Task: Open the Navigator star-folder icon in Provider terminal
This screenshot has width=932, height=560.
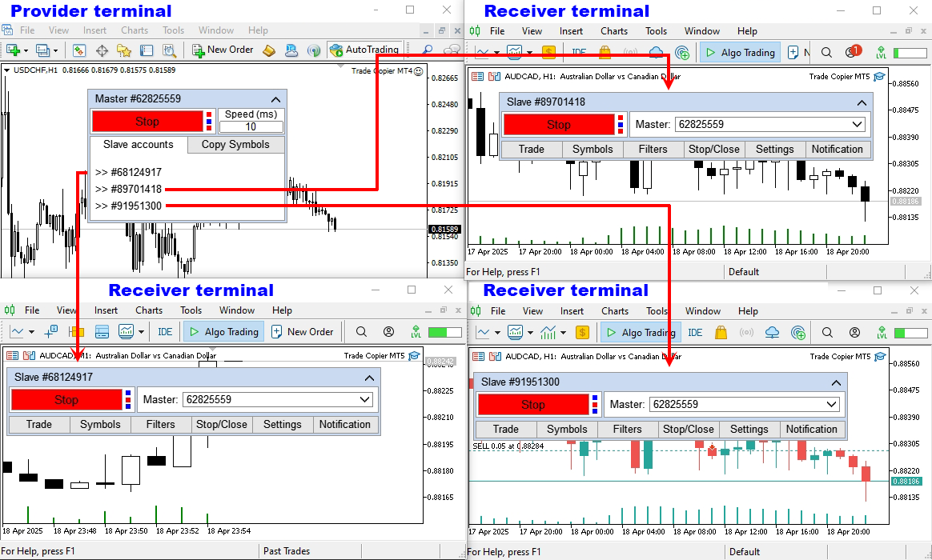Action: tap(124, 50)
